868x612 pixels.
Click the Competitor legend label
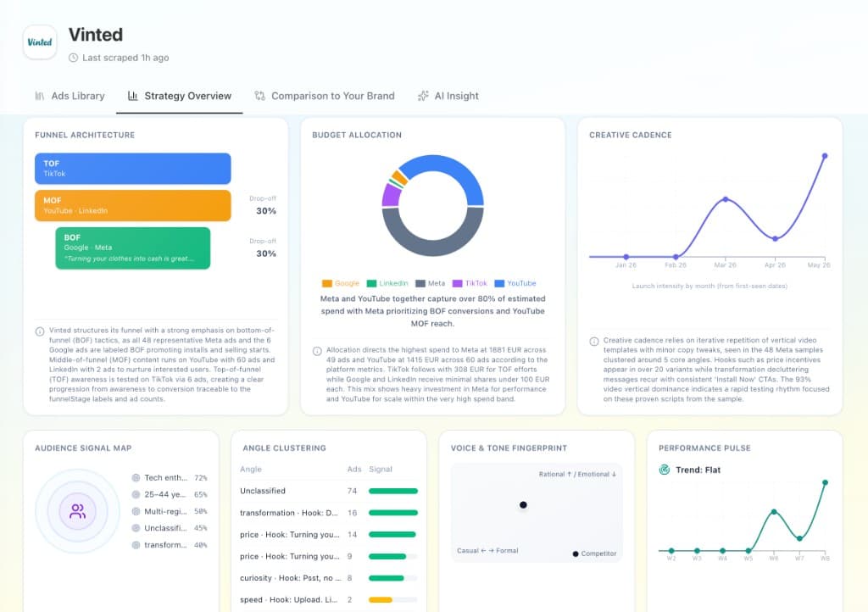[x=598, y=554]
